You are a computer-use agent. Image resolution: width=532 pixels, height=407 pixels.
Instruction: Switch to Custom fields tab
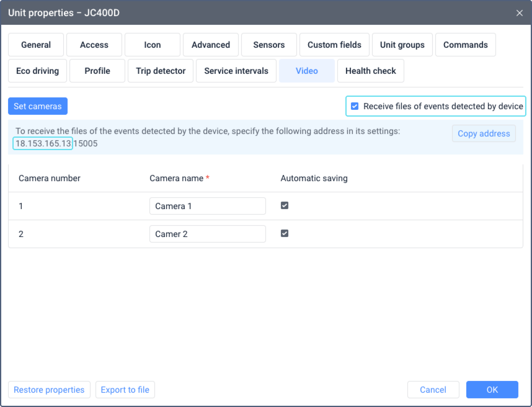[x=334, y=45]
